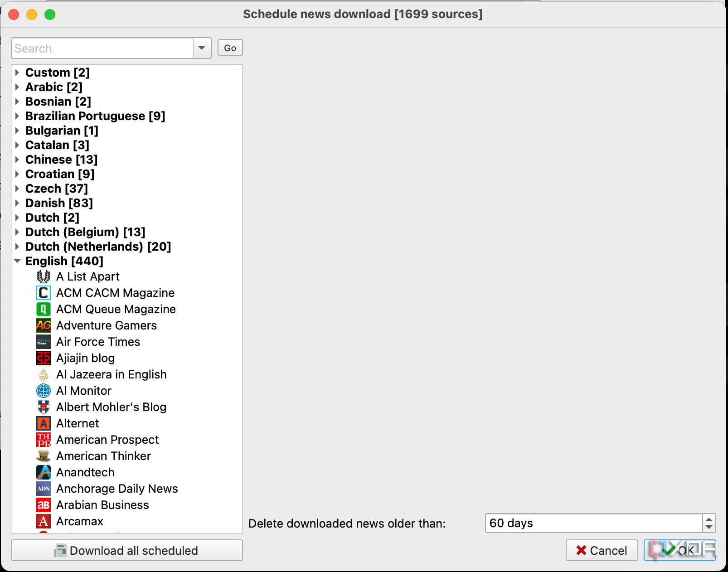The height and width of the screenshot is (572, 728).
Task: Select Al Jazeera in English source
Action: click(112, 374)
